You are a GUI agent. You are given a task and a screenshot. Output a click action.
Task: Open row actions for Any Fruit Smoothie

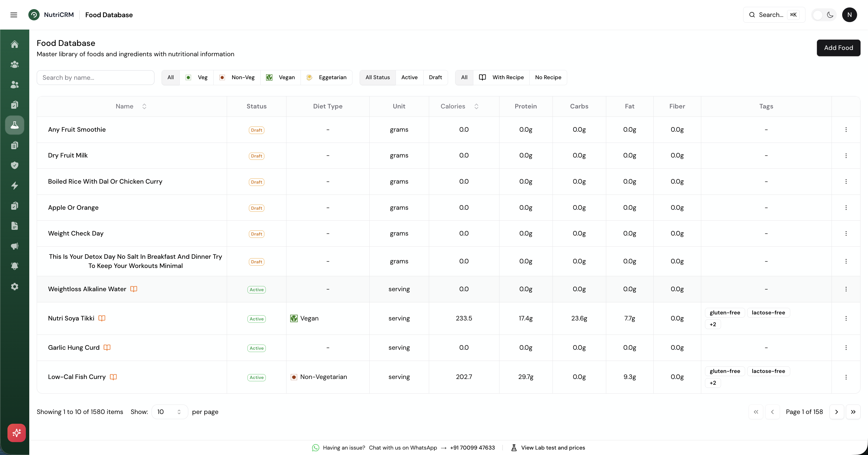[846, 130]
